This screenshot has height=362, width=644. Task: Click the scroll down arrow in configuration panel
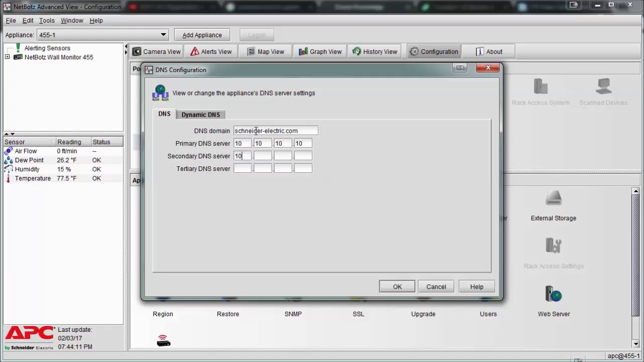click(636, 344)
